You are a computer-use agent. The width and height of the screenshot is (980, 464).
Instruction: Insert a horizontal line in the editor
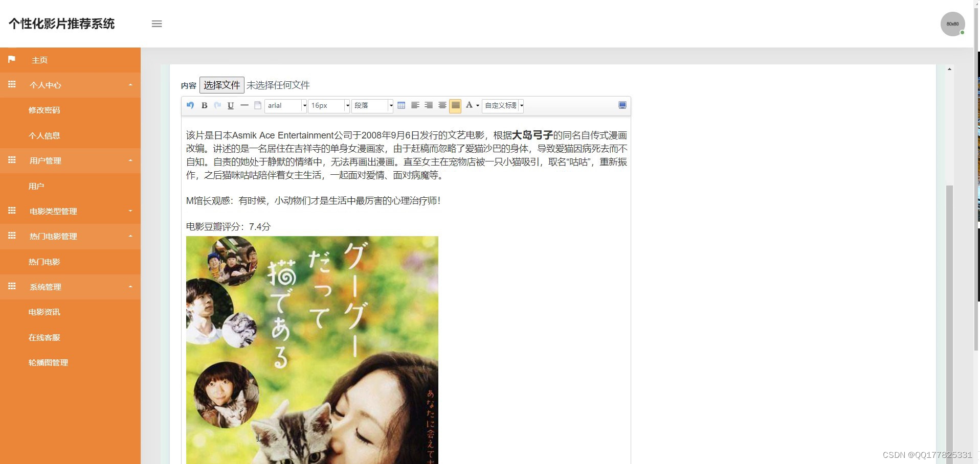244,106
